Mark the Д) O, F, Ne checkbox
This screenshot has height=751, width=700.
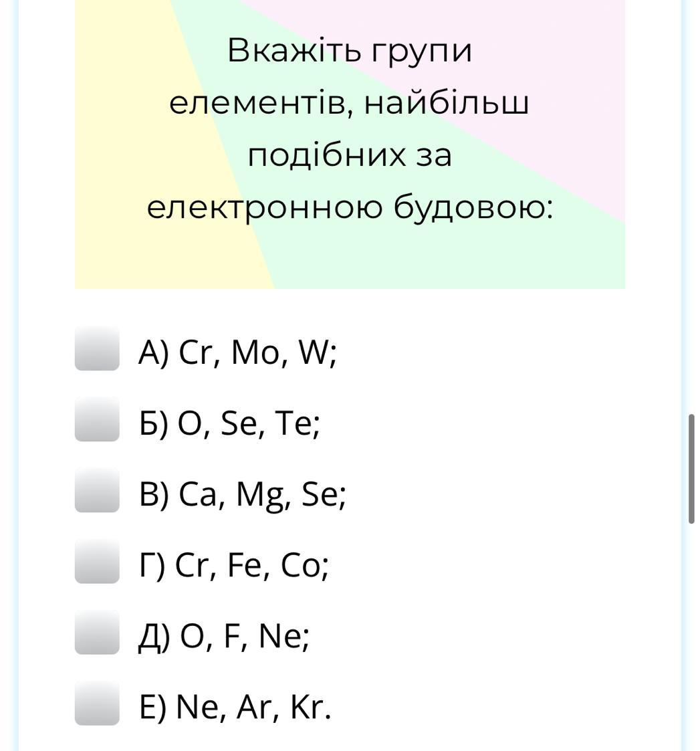97,632
